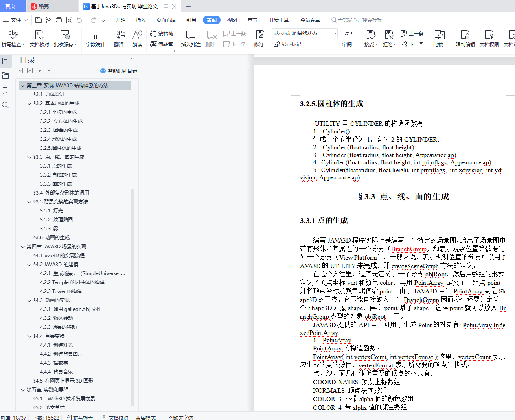
Task: Collapse the §3.2 基本形体的生成 node
Action: coord(29,103)
